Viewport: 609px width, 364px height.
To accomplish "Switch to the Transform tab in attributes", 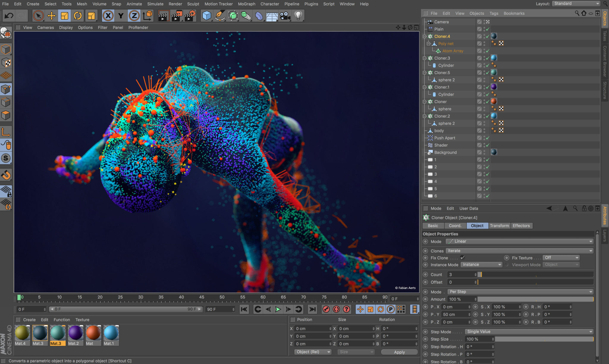I will tap(498, 225).
